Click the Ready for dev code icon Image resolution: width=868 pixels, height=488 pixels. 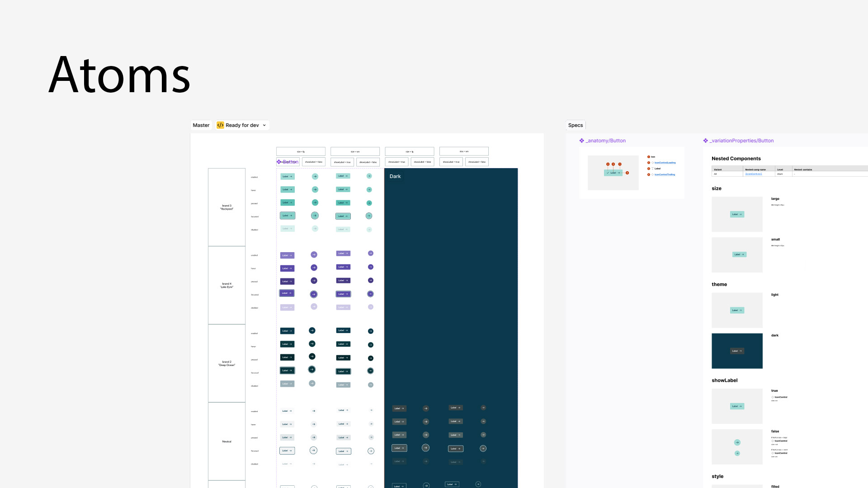pos(220,125)
